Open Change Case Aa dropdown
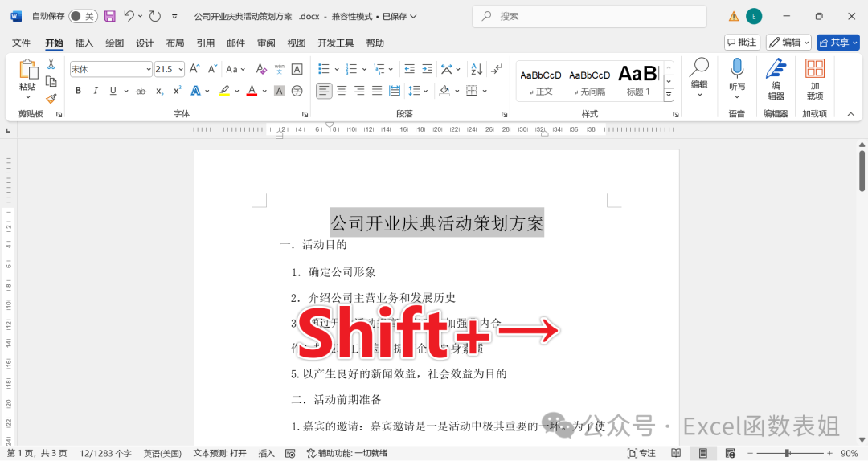This screenshot has height=461, width=868. [x=235, y=69]
